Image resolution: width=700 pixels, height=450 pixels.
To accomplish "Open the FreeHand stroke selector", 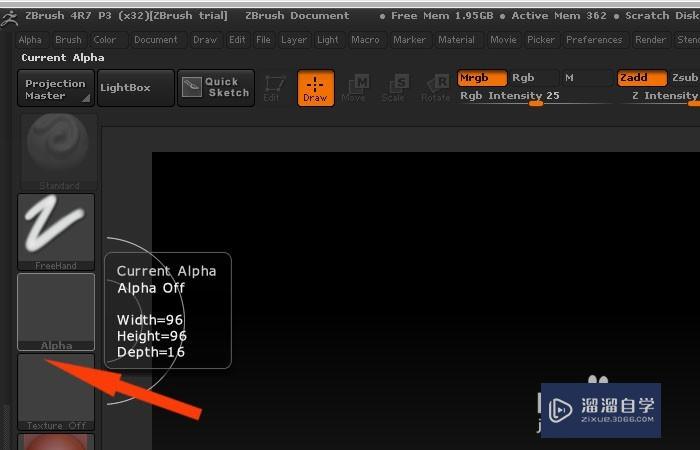I will pos(56,232).
